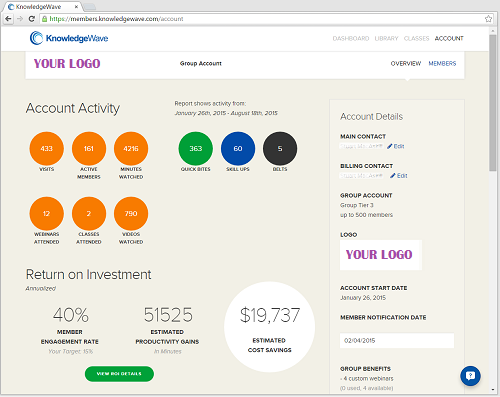Close the KnowledgeWave browser tab
The image size is (500, 397).
(x=76, y=7)
